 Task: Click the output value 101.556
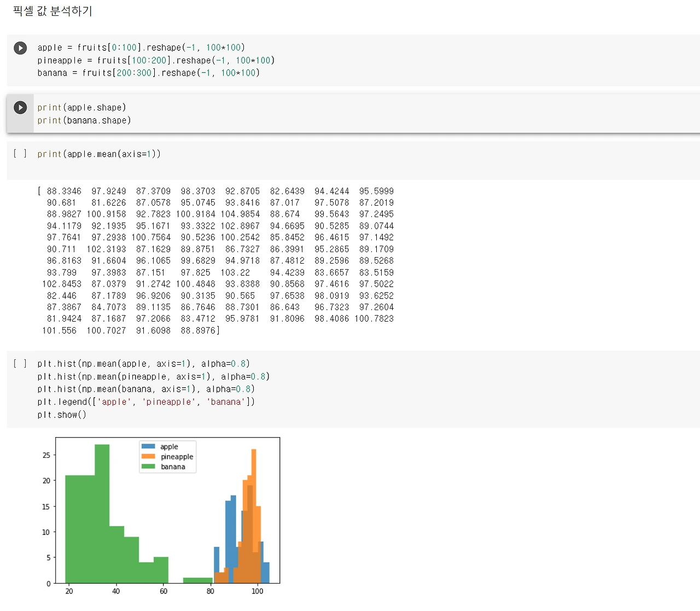tap(59, 330)
